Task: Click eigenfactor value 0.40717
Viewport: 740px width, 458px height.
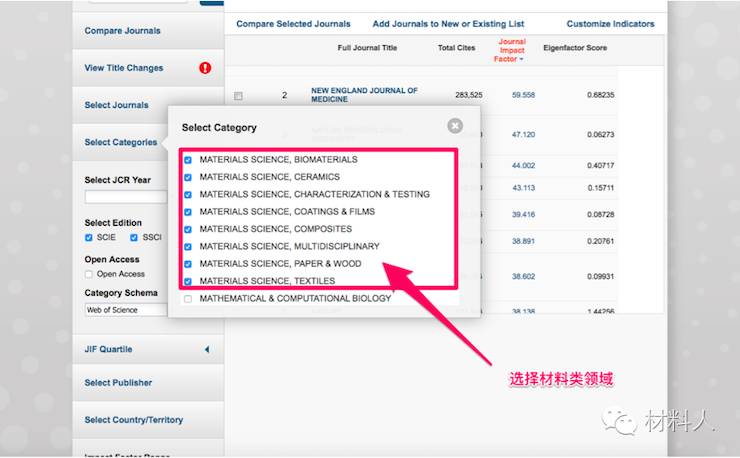Action: pos(601,165)
